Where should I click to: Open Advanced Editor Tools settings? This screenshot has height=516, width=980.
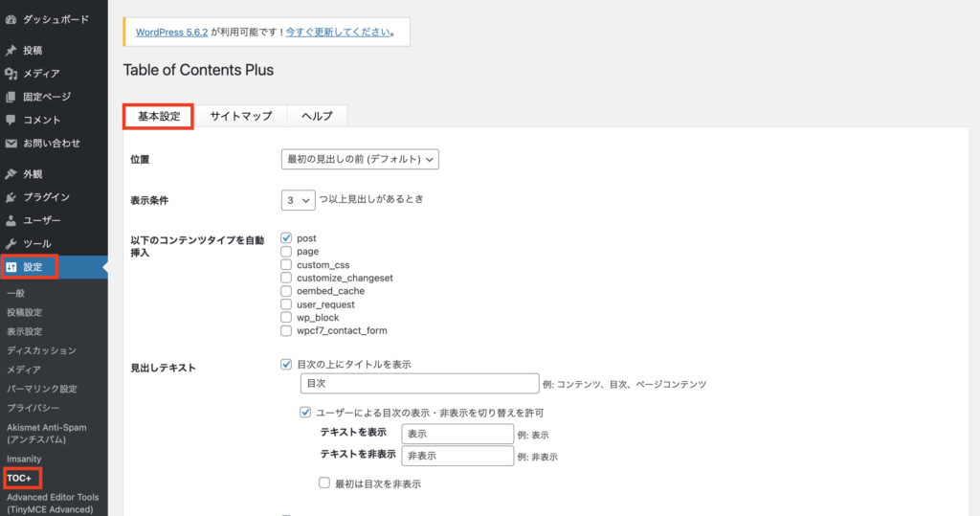[x=54, y=503]
